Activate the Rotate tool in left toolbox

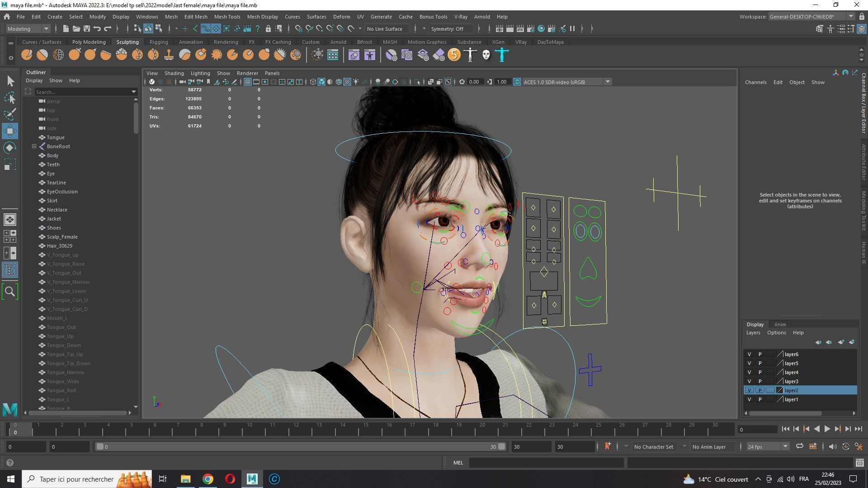coord(10,148)
